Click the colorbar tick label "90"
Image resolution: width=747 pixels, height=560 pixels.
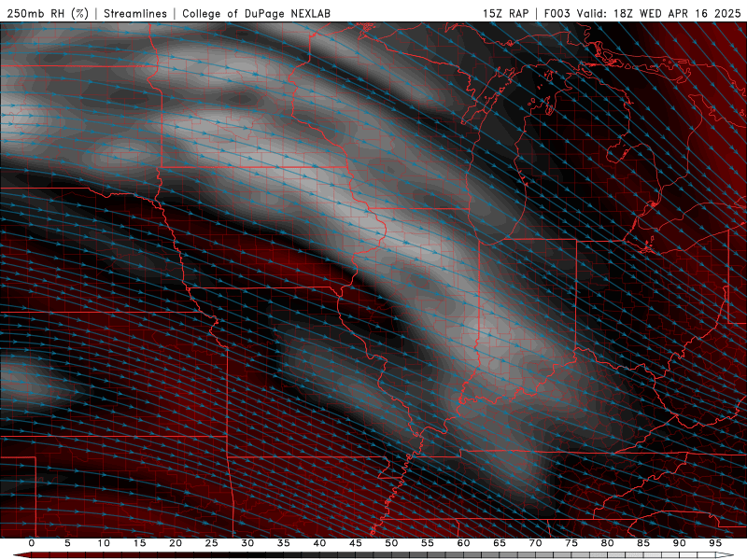pyautogui.click(x=679, y=543)
